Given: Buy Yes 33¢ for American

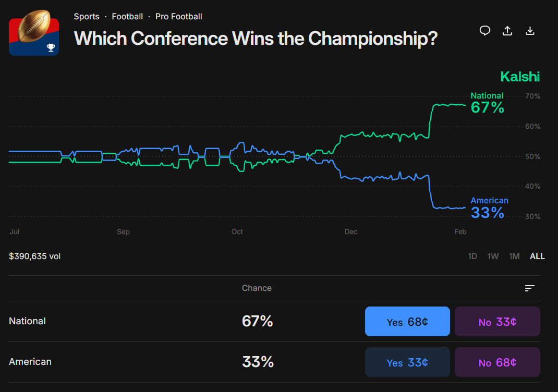Looking at the screenshot, I should pos(407,362).
